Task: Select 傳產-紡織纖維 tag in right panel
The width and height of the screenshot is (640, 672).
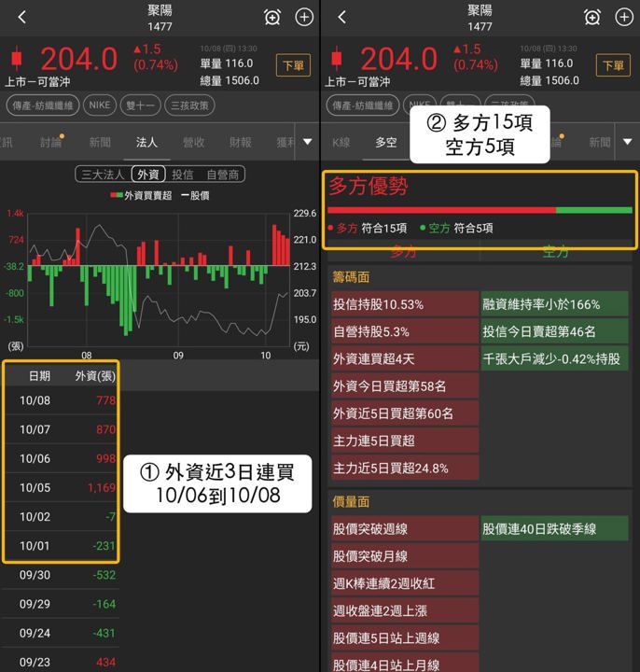Action: [362, 105]
